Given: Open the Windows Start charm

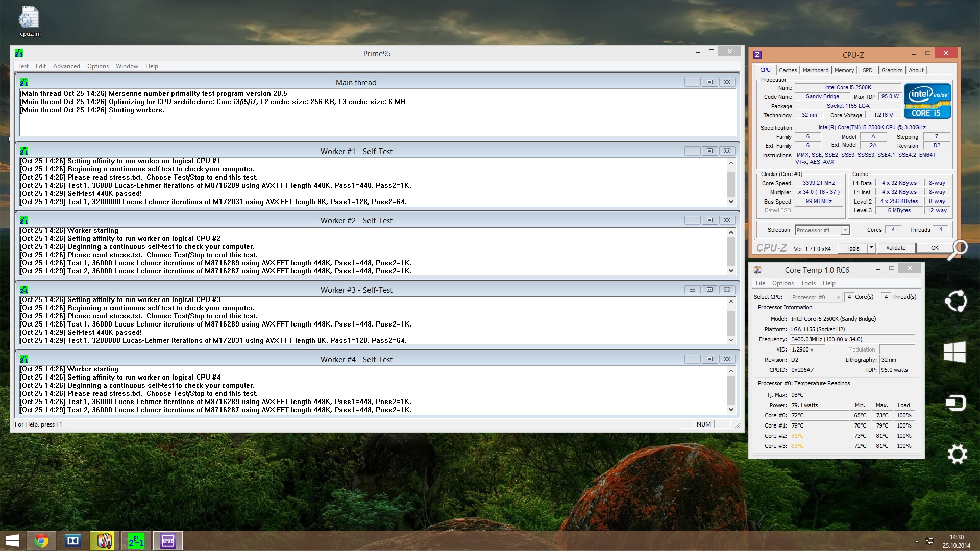Looking at the screenshot, I should point(954,352).
